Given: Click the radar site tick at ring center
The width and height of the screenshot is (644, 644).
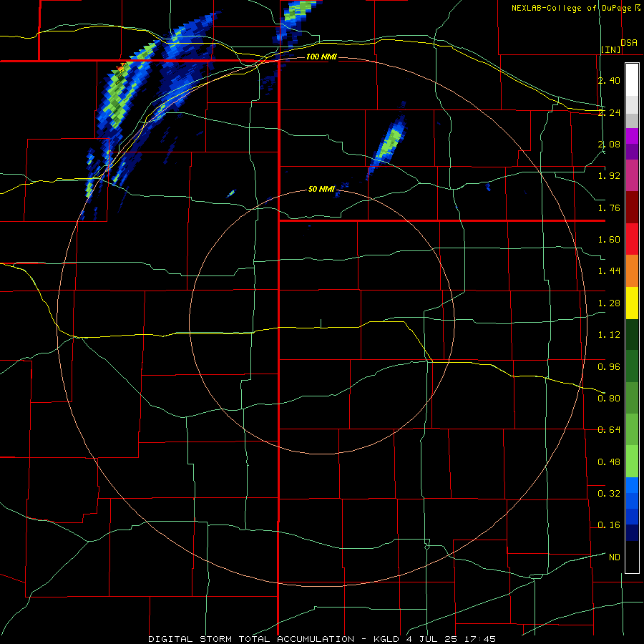Looking at the screenshot, I should pos(321,323).
